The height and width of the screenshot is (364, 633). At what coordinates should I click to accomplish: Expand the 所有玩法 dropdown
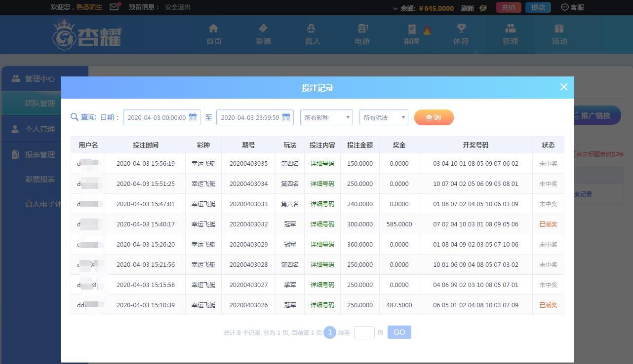click(x=384, y=117)
